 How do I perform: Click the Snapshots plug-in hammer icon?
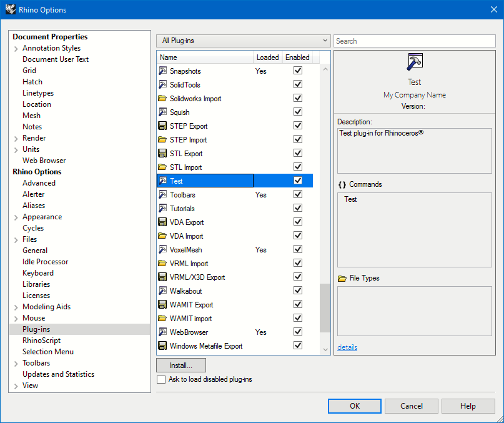pos(162,71)
